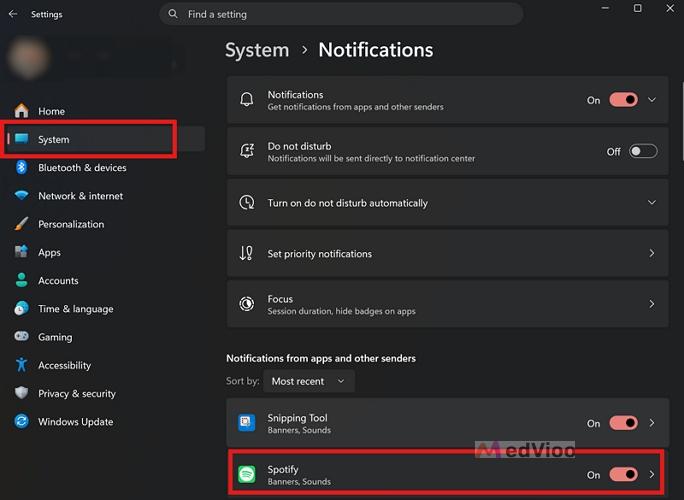Click the search magnifier icon

pyautogui.click(x=173, y=14)
